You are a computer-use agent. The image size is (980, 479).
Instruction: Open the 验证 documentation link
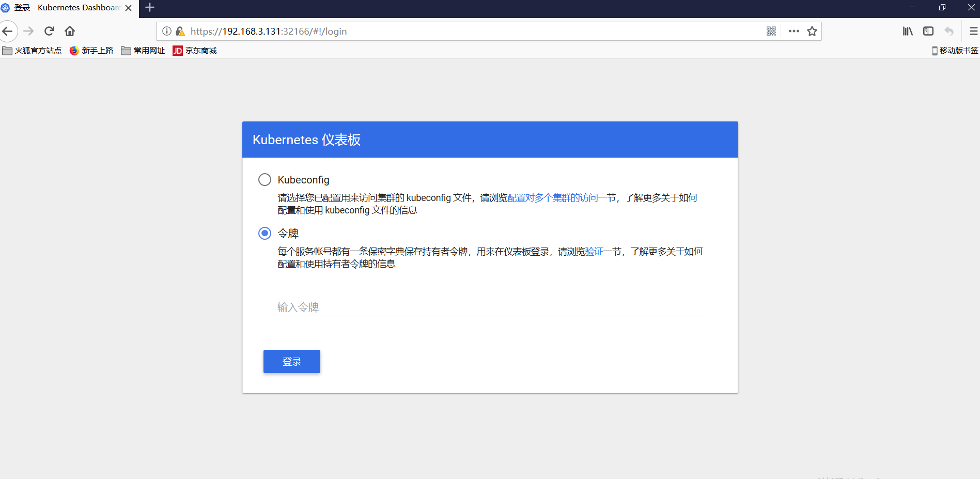[x=594, y=252]
